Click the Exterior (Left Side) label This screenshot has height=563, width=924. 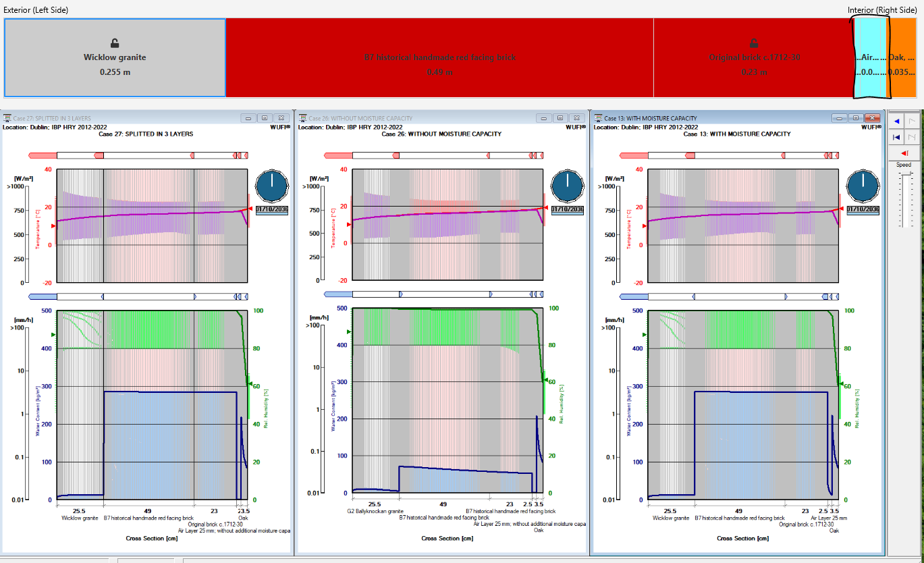click(36, 10)
